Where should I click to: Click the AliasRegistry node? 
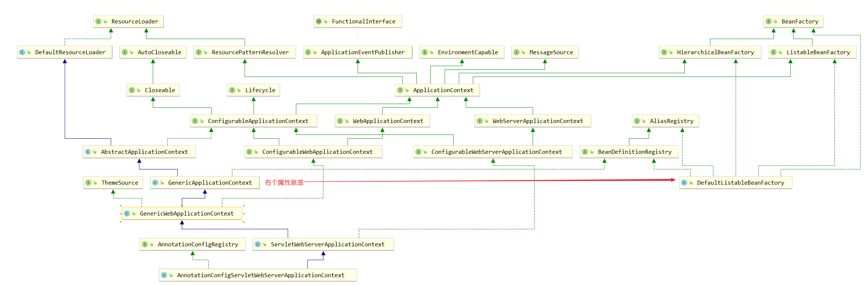click(665, 121)
